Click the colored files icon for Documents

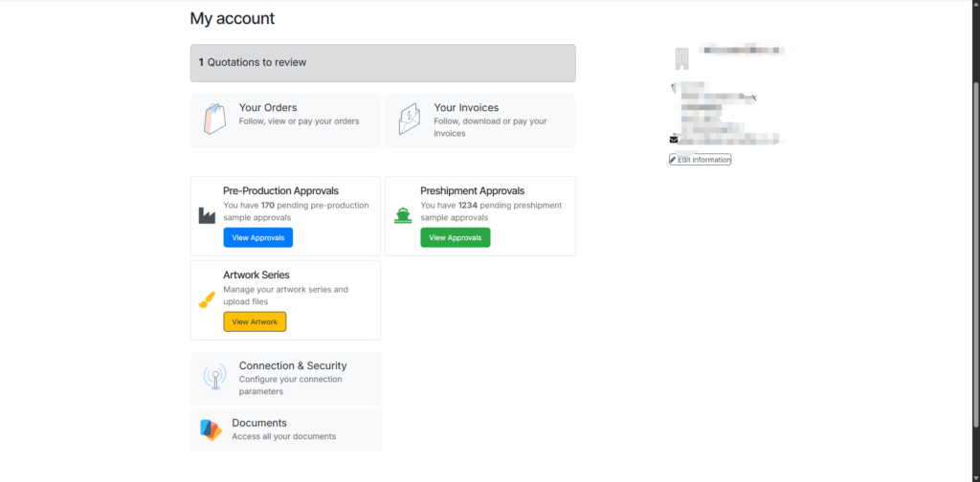click(x=211, y=430)
